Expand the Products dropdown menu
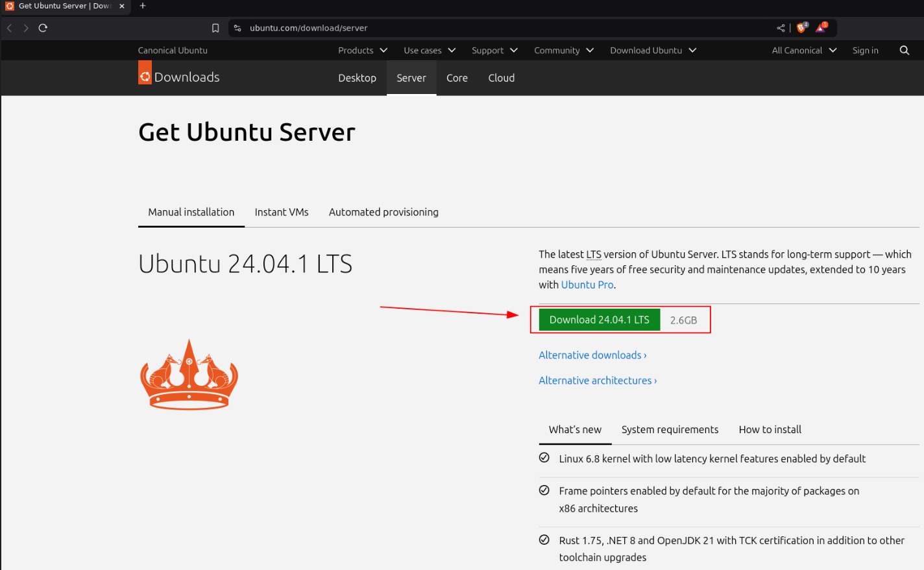 point(363,50)
